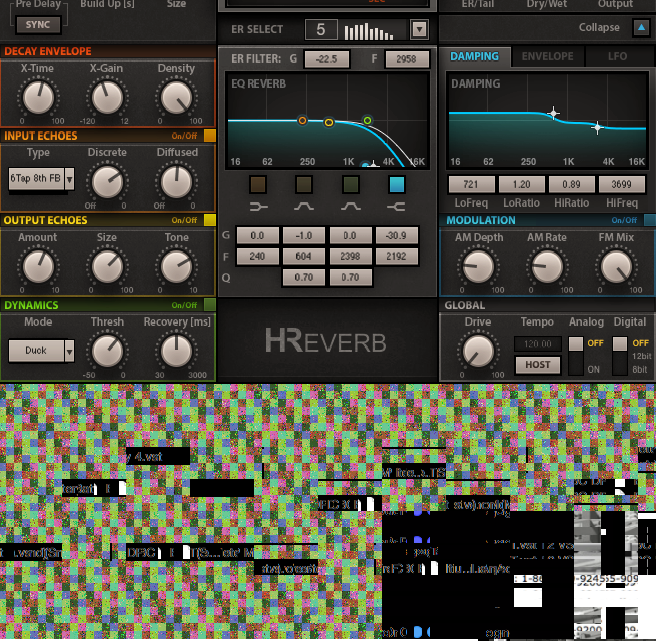Click the second lower damping crosshair handle

click(x=597, y=128)
